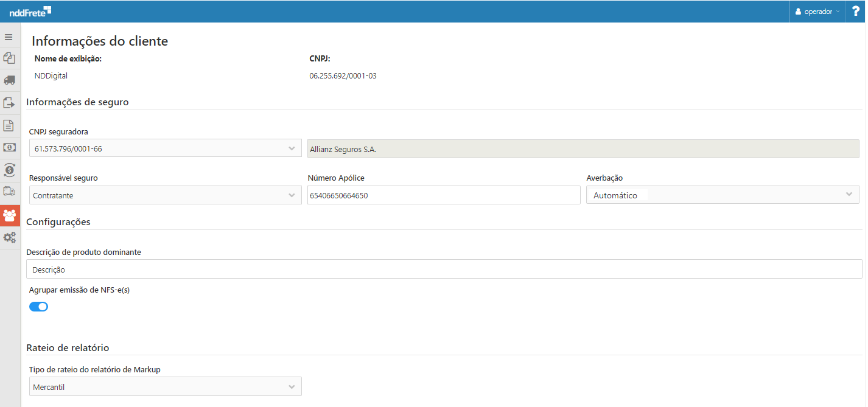Expand the Tipo de rateio Markup dropdown
This screenshot has height=407, width=868.
pos(165,386)
